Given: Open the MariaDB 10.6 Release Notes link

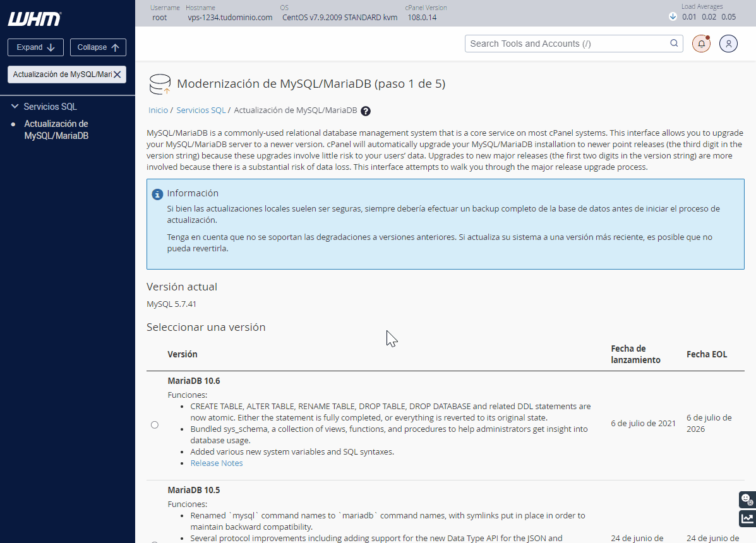Looking at the screenshot, I should tap(217, 463).
